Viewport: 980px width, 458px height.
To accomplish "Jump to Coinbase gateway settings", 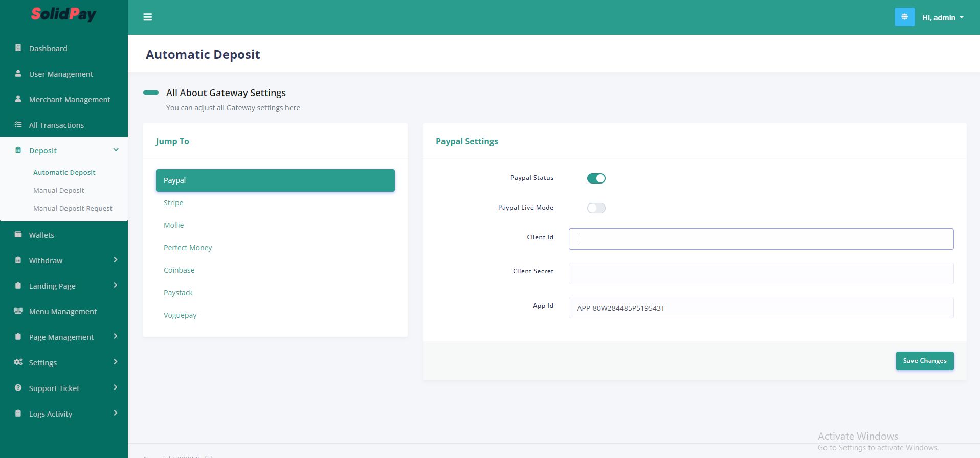I will click(x=179, y=270).
